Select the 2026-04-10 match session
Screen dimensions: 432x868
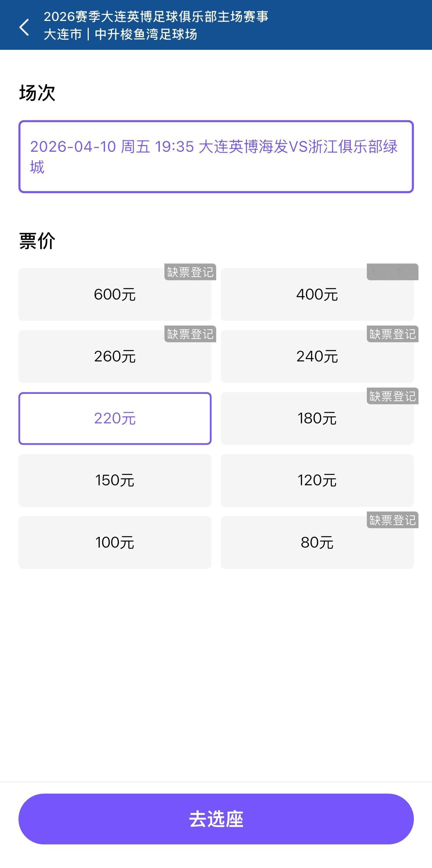(x=216, y=156)
